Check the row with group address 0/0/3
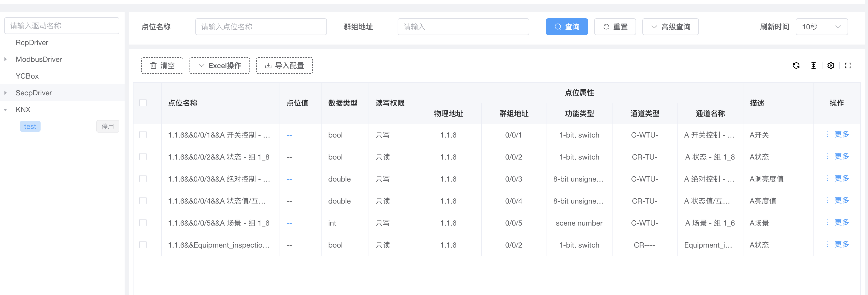Screen dimensions: 868x295 click(x=143, y=179)
